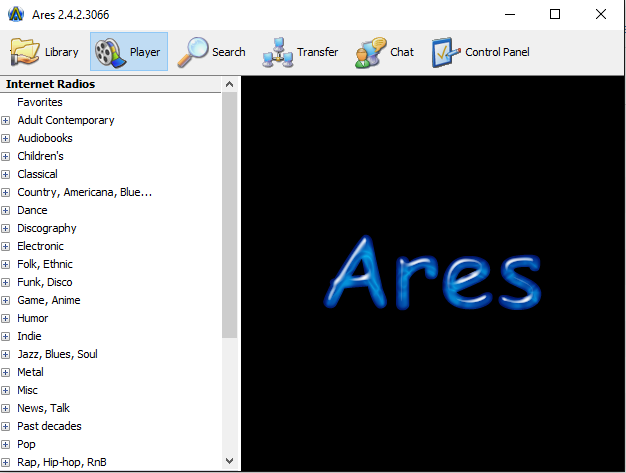This screenshot has width=626, height=473.
Task: Expand the Dance radio category
Action: pos(6,210)
